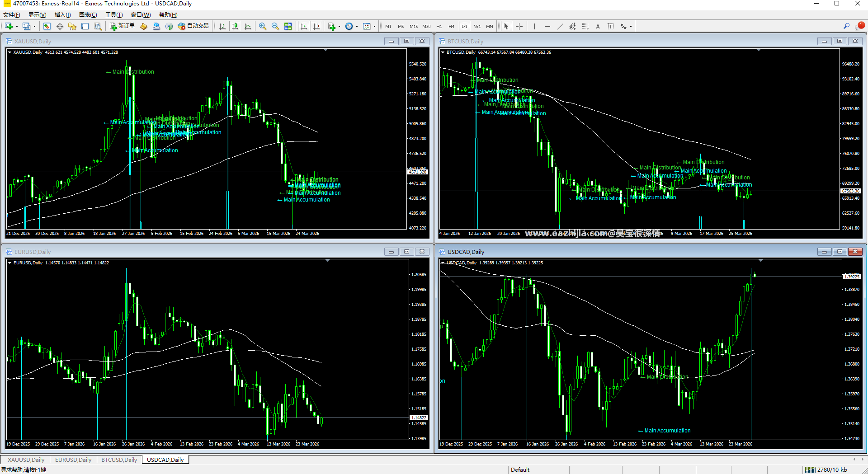Open the Indicators list icon
Viewport: 868px width, 474px height.
332,26
